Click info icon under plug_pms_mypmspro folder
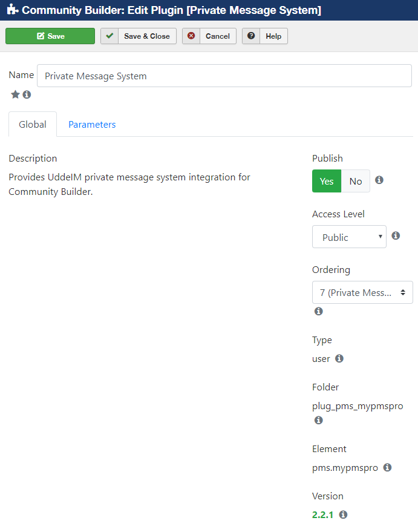Screen dimensions: 418x532 (318, 420)
